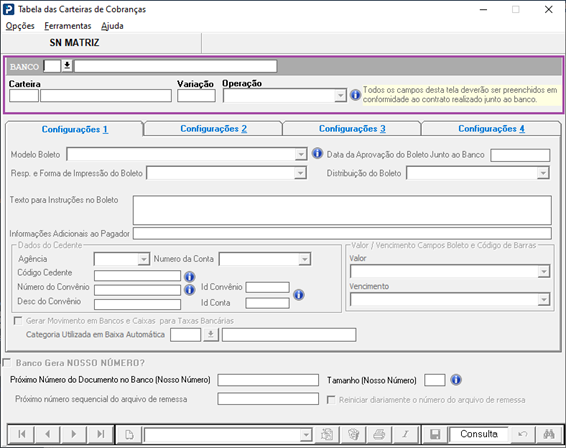Open the Ferramentas menu
The height and width of the screenshot is (448, 566).
(x=68, y=26)
